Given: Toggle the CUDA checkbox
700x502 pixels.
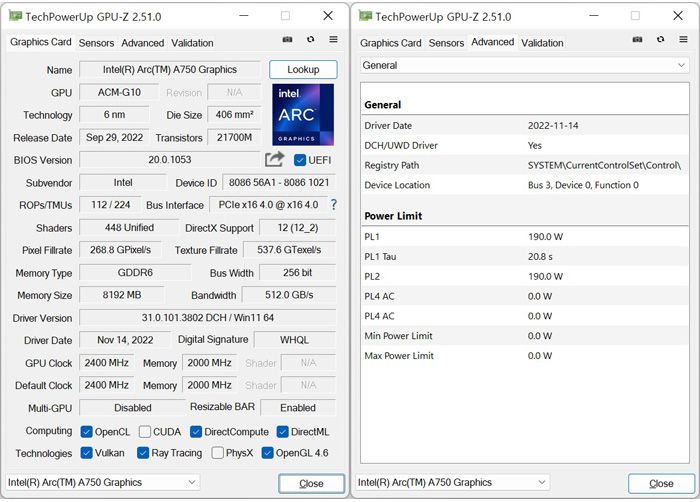Looking at the screenshot, I should click(x=145, y=432).
